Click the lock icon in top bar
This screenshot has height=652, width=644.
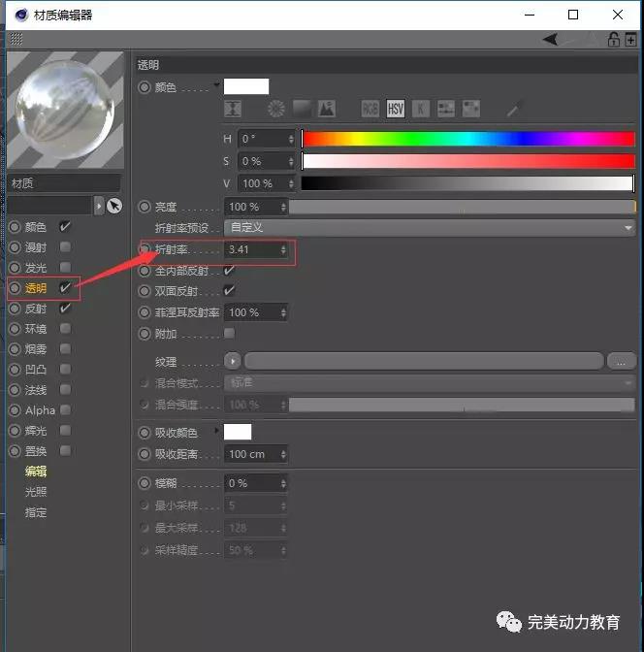coord(614,40)
